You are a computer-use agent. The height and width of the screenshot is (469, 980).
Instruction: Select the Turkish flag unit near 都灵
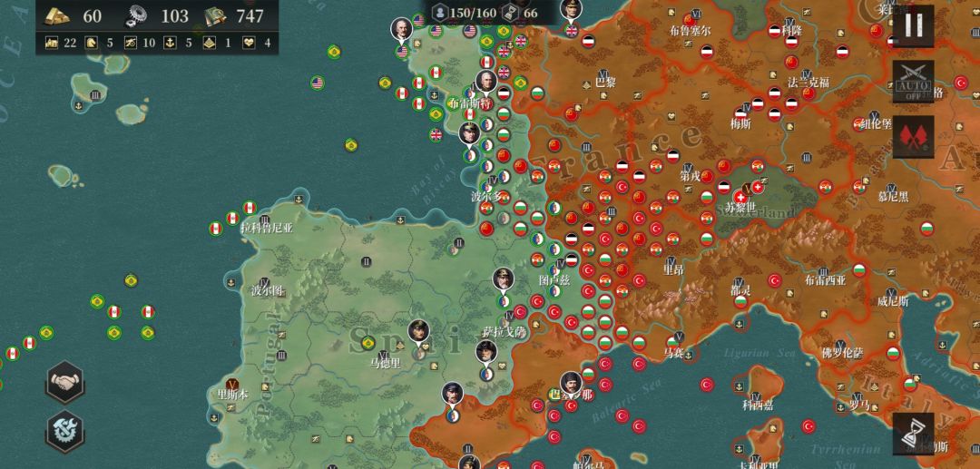click(774, 280)
